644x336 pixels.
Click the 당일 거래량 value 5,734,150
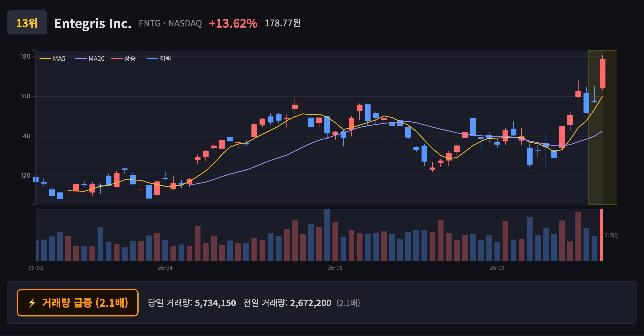tap(215, 303)
